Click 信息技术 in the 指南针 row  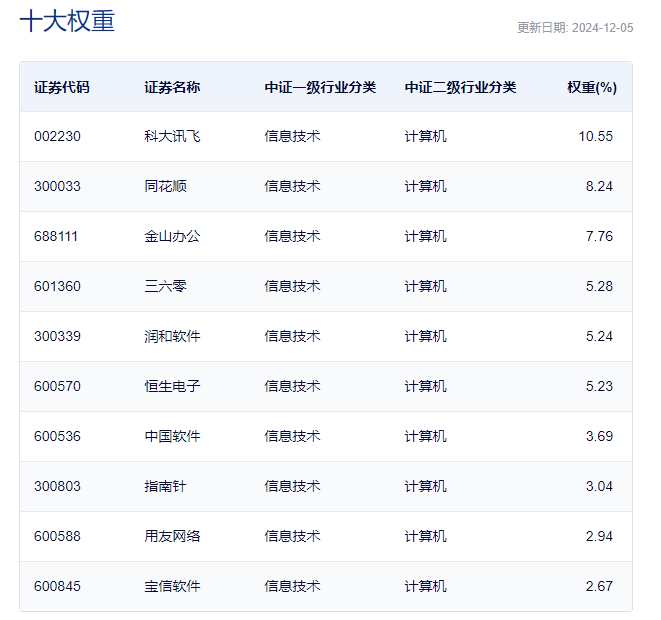coord(293,486)
